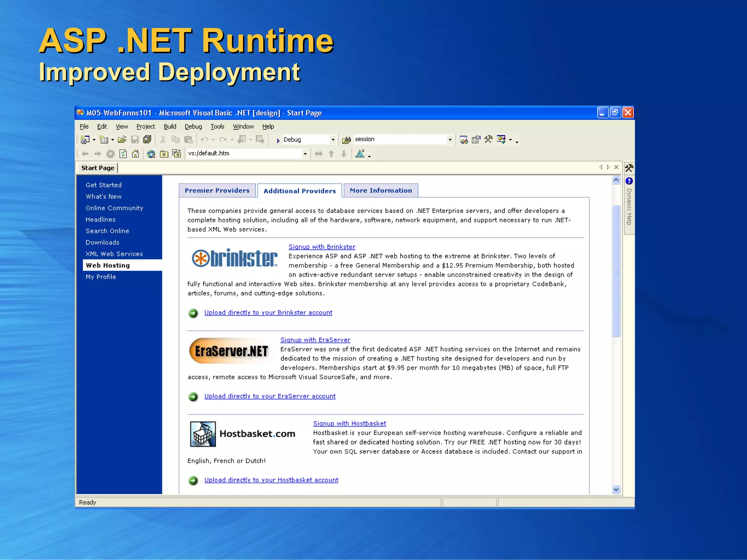Click the Undo arrow icon
Viewport: 747px width, 560px height.
(205, 140)
